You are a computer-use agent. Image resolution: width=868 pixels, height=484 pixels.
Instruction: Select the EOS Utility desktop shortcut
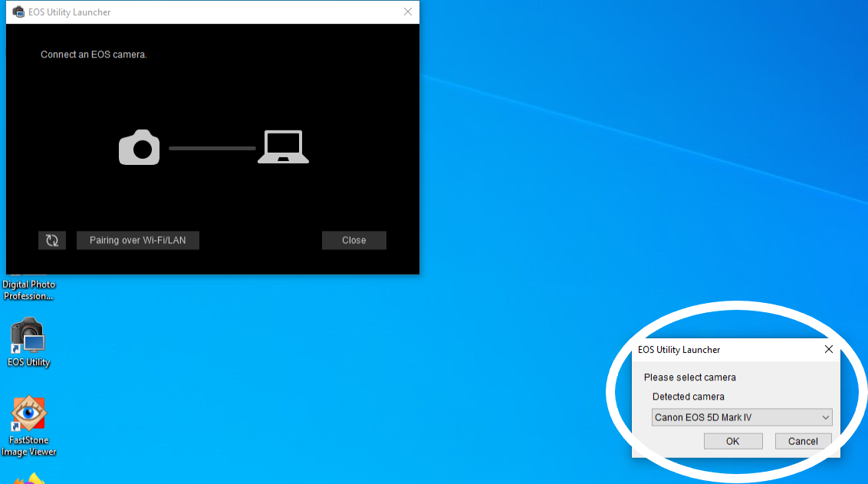pos(28,341)
